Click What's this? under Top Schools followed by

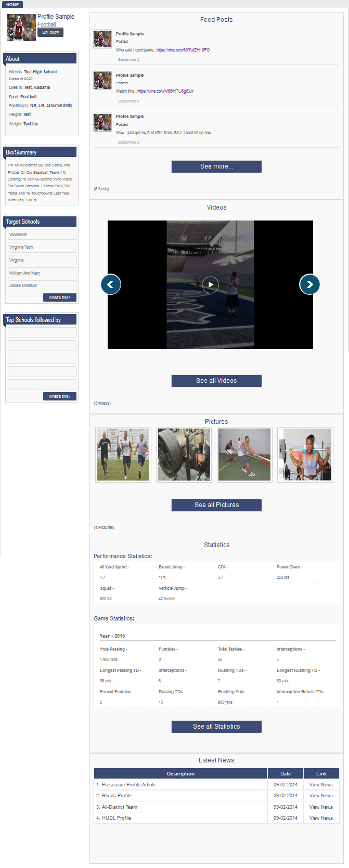tap(60, 396)
